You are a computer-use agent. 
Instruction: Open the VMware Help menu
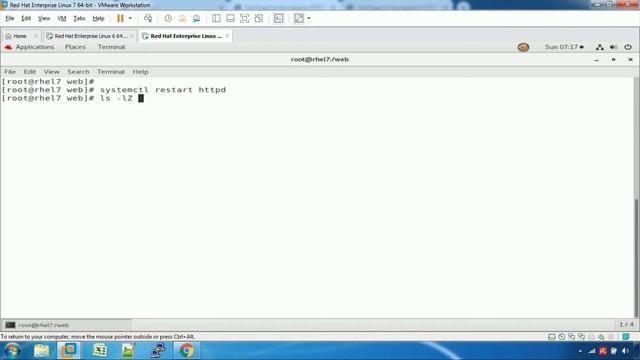(x=98, y=18)
